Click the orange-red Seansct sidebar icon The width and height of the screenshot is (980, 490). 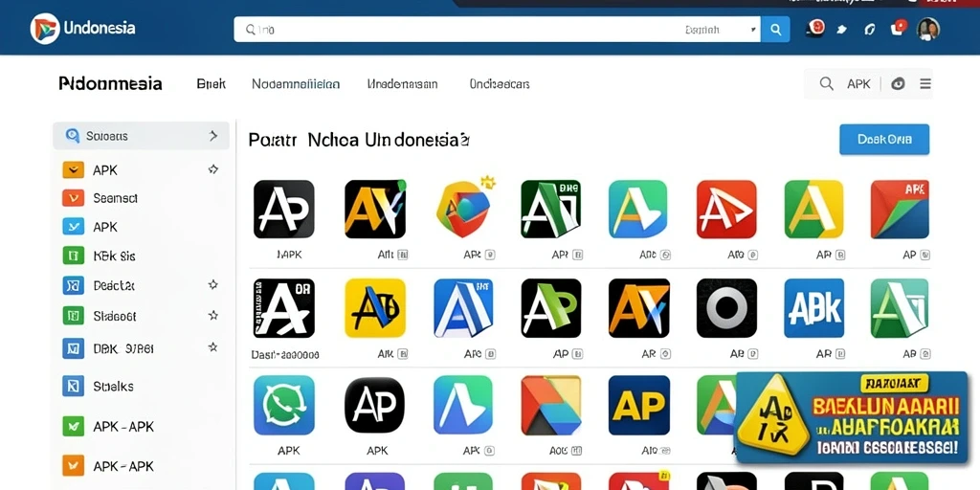(73, 198)
